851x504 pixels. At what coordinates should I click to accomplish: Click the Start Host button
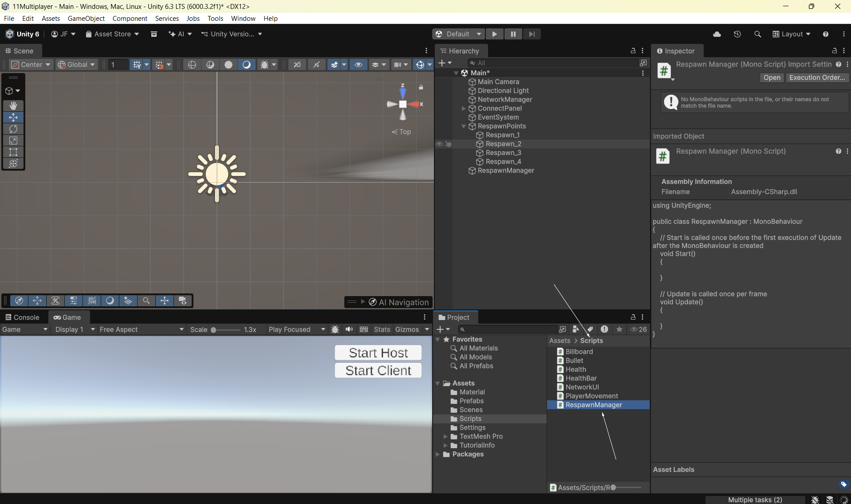pos(378,353)
